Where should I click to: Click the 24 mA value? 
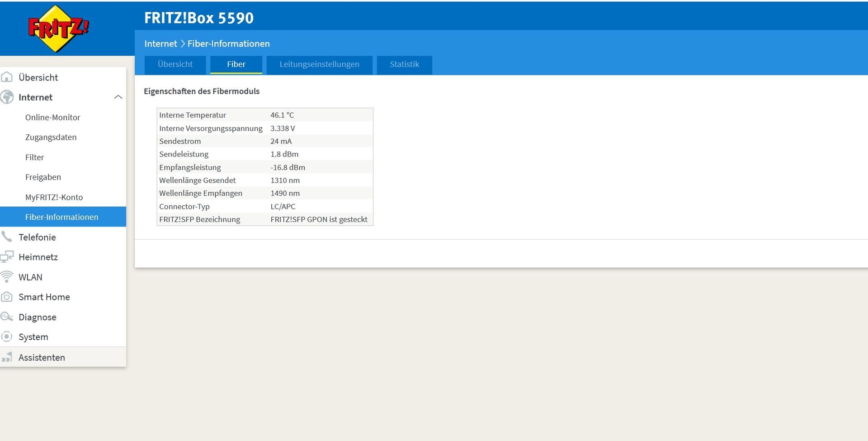click(x=281, y=141)
